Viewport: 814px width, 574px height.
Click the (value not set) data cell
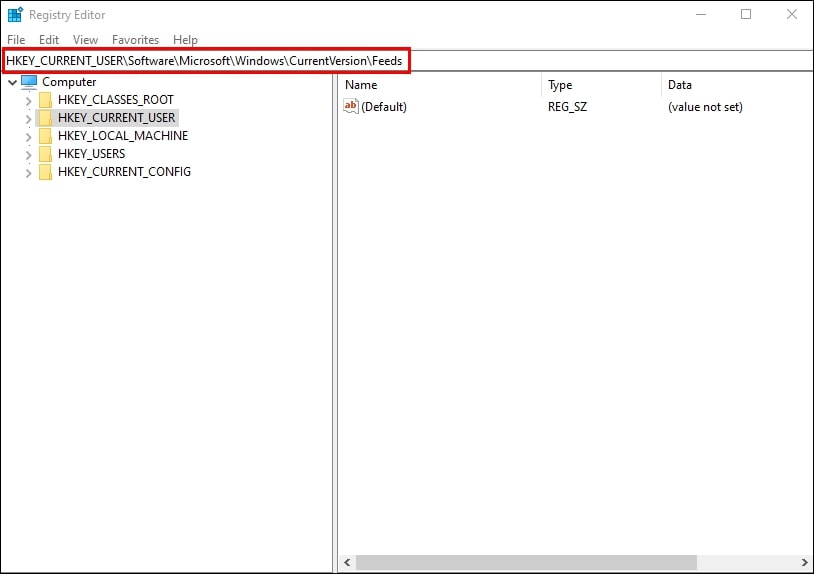point(705,107)
